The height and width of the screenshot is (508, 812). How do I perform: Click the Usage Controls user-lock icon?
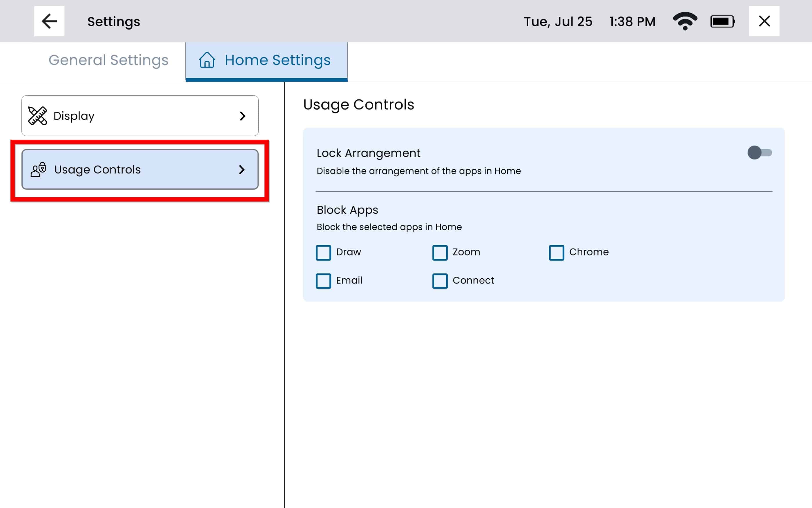tap(38, 169)
